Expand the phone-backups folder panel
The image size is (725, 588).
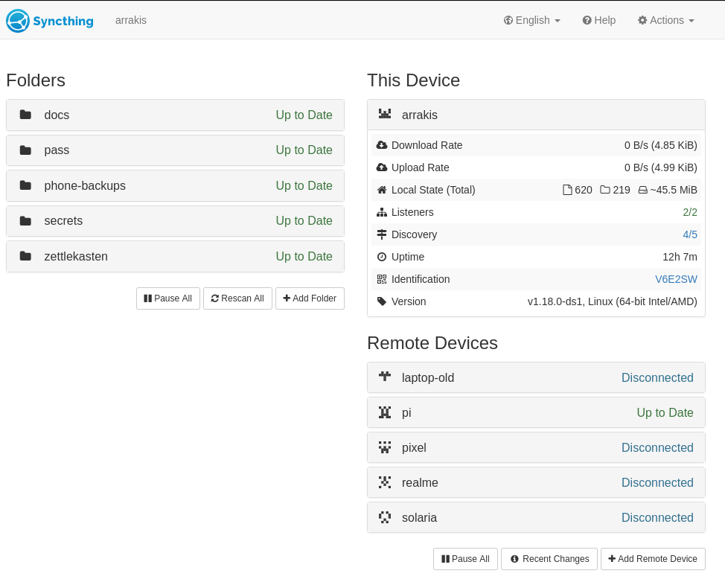(175, 186)
